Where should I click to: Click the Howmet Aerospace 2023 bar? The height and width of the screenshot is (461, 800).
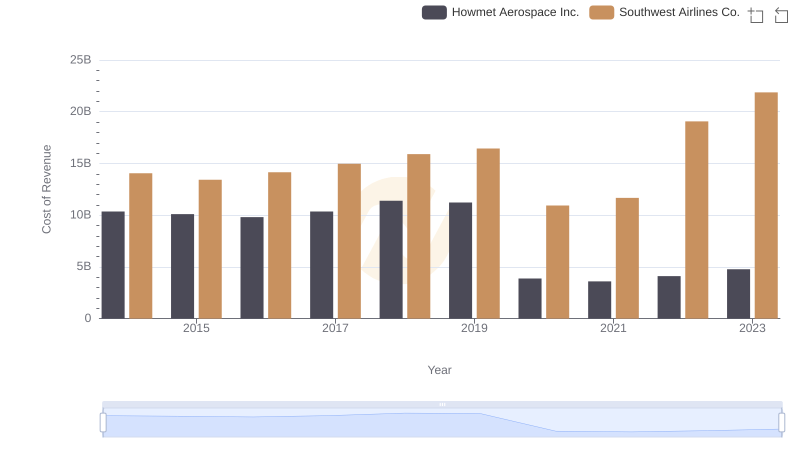(739, 294)
